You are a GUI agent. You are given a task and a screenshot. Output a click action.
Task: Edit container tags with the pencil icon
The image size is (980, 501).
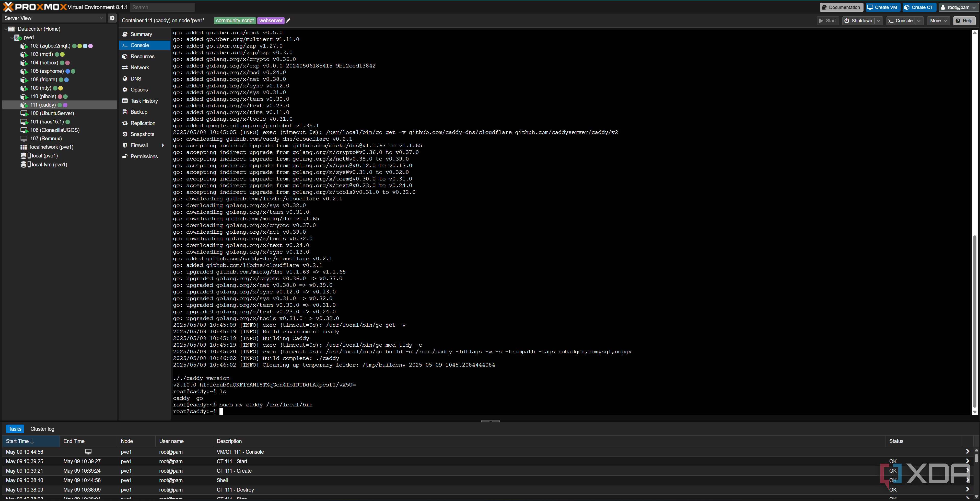[x=288, y=20]
